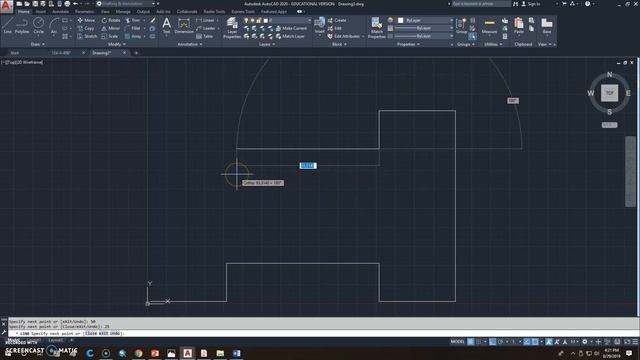Viewport: 640px width, 360px height.
Task: Click Make Current layer button
Action: point(291,28)
